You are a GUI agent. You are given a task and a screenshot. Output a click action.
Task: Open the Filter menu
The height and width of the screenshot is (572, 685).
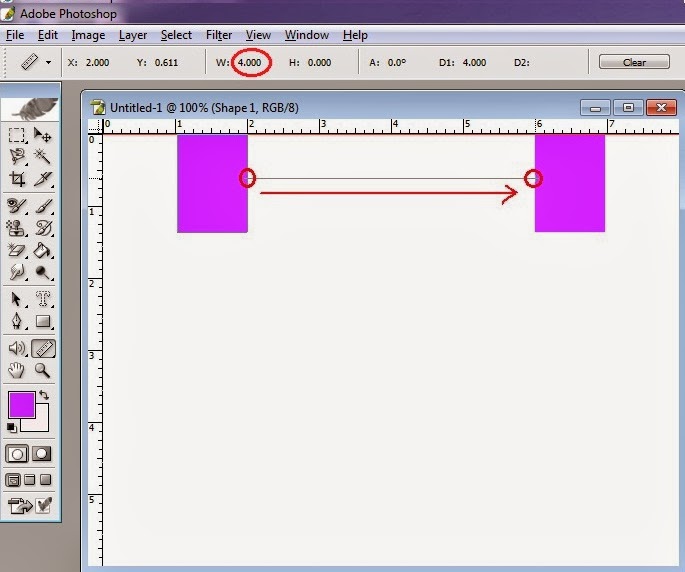click(219, 35)
